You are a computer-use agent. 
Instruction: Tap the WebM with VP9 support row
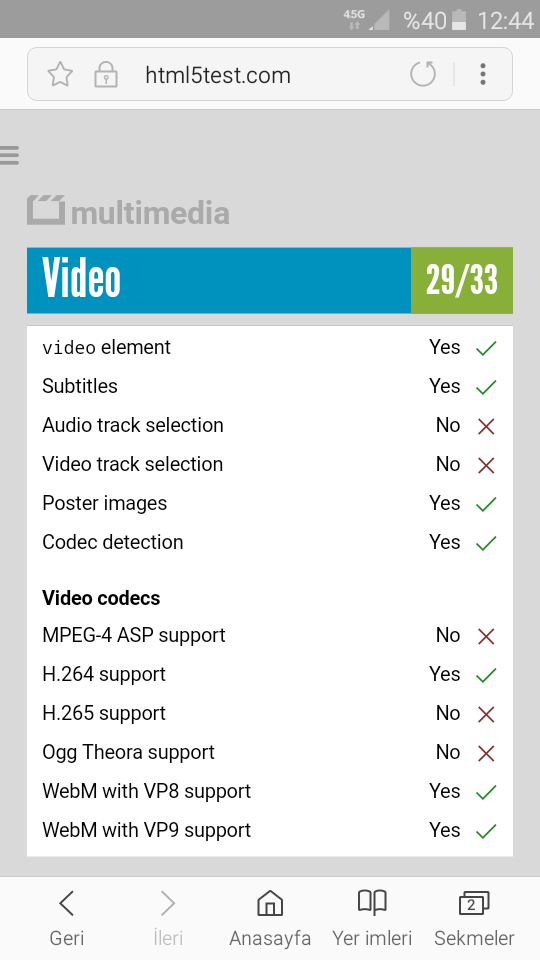270,830
